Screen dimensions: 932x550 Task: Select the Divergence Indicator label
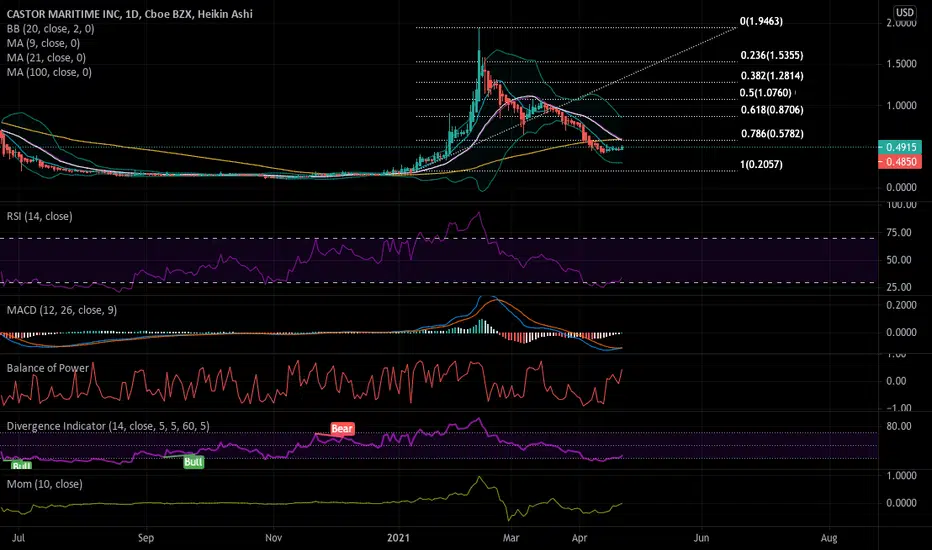tap(108, 426)
